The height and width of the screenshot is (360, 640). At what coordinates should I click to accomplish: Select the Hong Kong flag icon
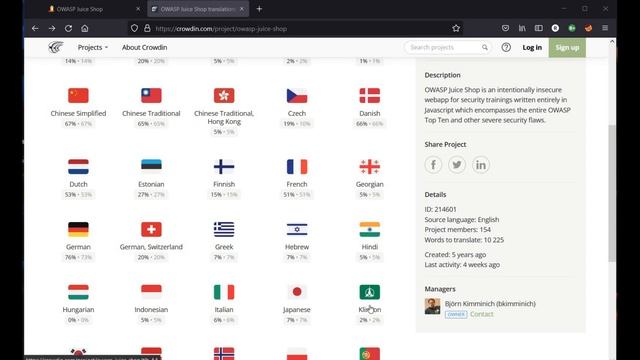(x=224, y=96)
